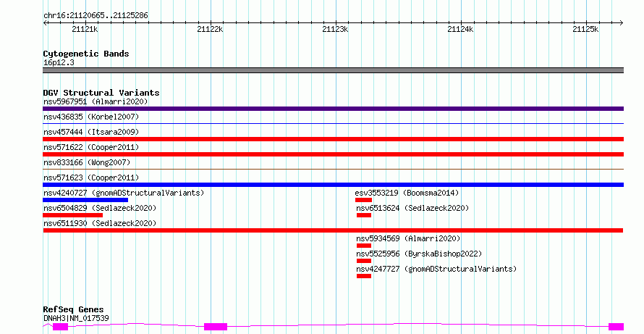
Task: Click the 21125k ruler position label
Action: (585, 29)
